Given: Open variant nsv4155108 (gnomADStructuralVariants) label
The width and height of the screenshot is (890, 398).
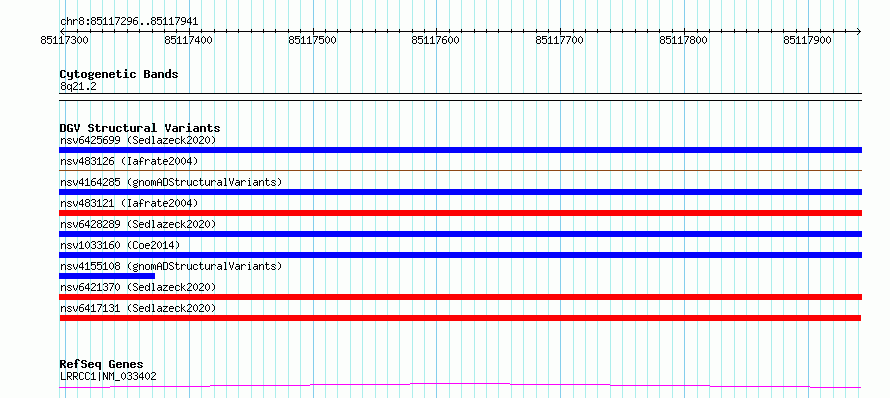Looking at the screenshot, I should coord(171,266).
